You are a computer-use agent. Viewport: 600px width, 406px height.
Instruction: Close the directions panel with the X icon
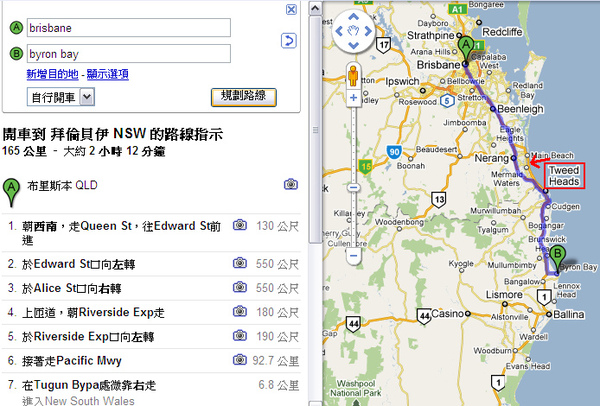coord(291,9)
